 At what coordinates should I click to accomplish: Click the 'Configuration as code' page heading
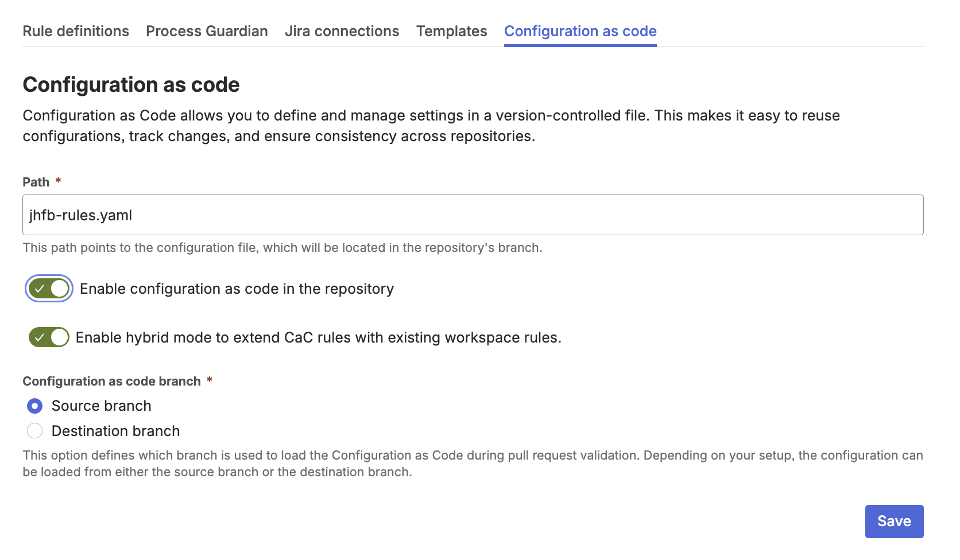pos(131,85)
